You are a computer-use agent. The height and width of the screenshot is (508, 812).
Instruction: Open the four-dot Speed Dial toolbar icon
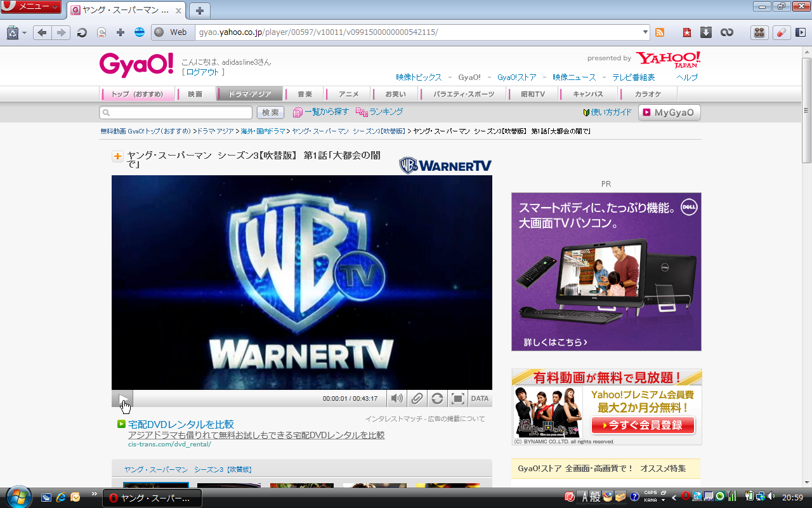(x=759, y=32)
